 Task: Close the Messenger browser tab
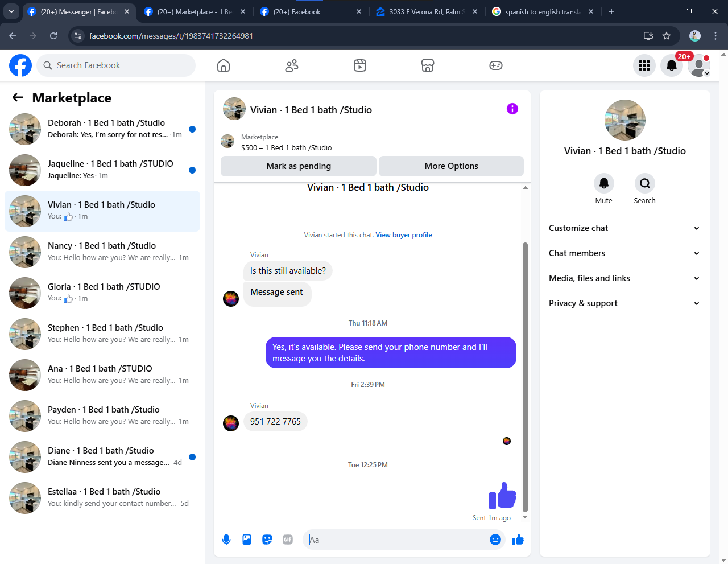point(127,11)
